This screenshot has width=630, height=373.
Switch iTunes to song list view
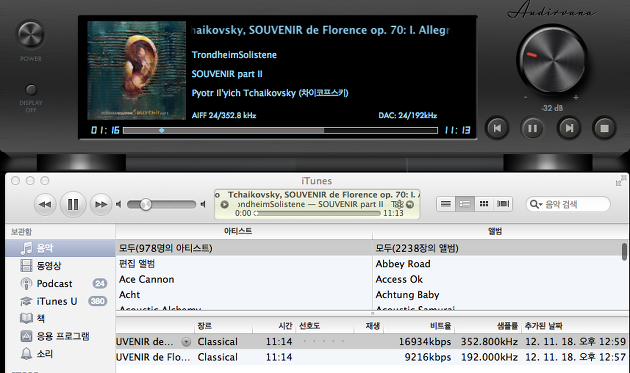pyautogui.click(x=446, y=204)
